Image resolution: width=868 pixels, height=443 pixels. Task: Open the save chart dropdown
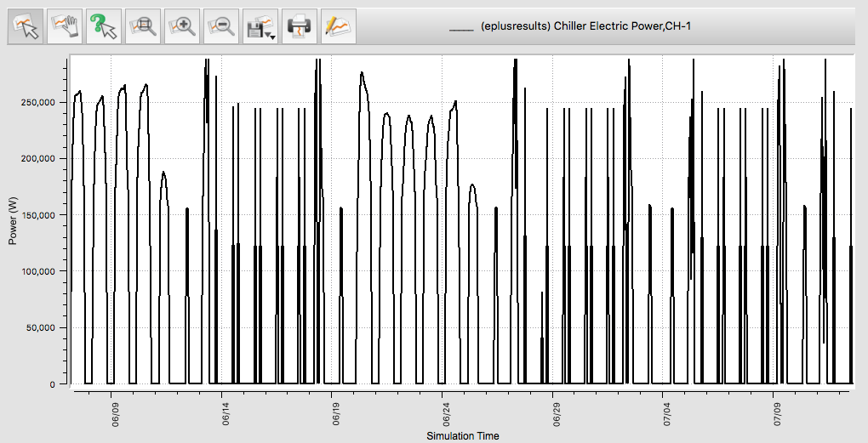click(260, 26)
